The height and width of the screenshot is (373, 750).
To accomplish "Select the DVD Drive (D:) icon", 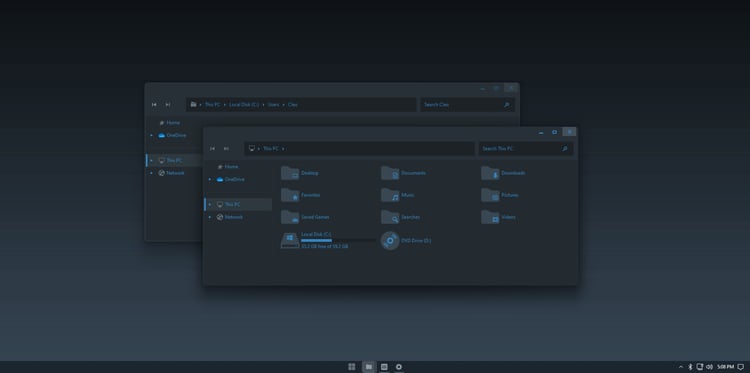I will click(390, 241).
